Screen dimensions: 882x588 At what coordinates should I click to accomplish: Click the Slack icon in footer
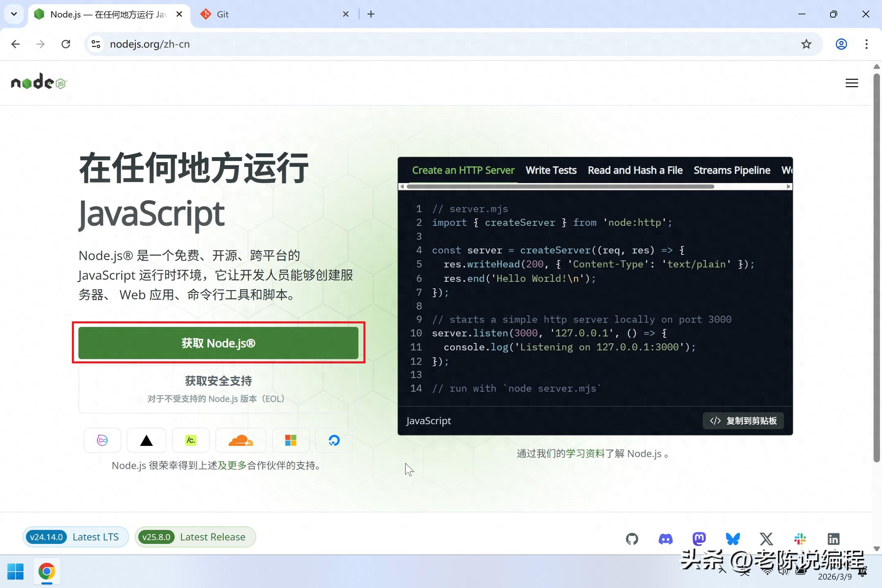(800, 539)
